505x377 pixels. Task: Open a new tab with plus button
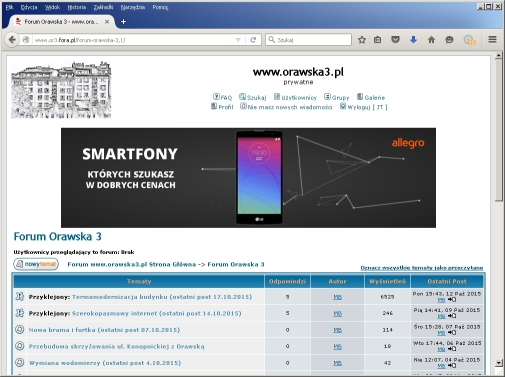[123, 22]
